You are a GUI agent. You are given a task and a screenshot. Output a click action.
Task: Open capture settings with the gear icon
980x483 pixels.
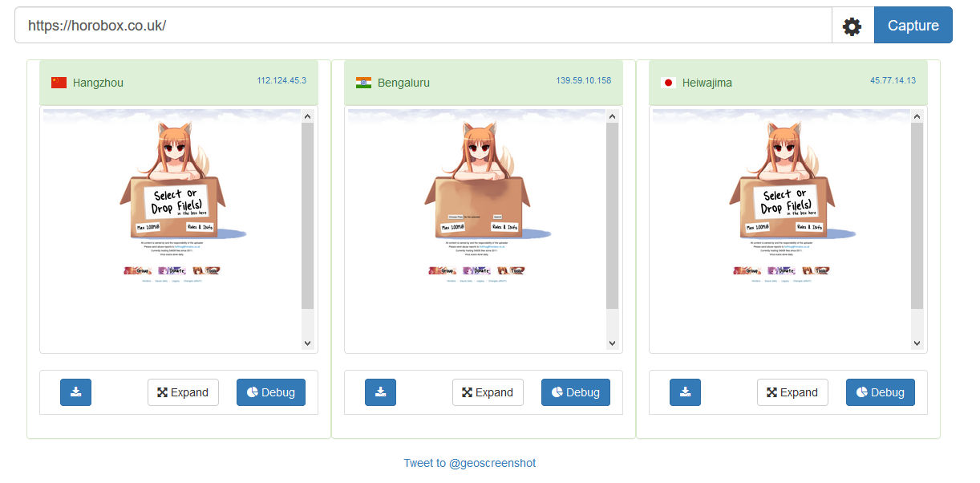click(x=852, y=26)
